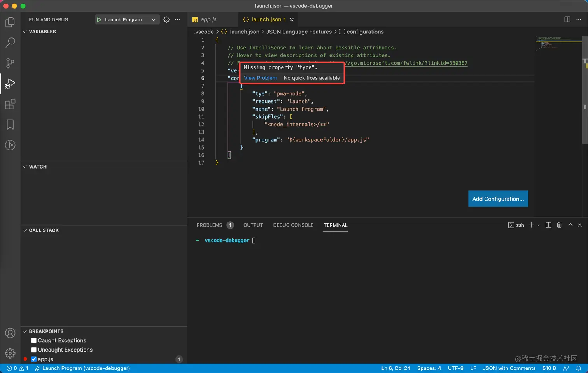Open the Bookmarks view in activity bar
The image size is (588, 373).
(10, 125)
